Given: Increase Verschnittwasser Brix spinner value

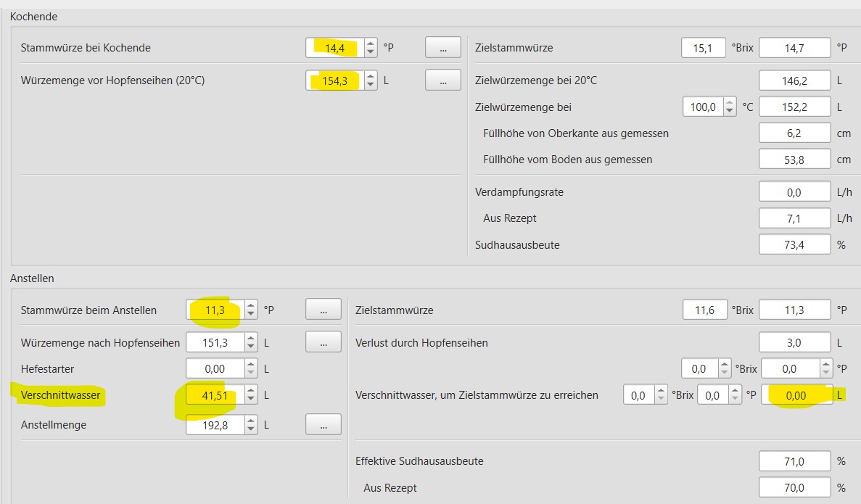Looking at the screenshot, I should click(x=660, y=391).
